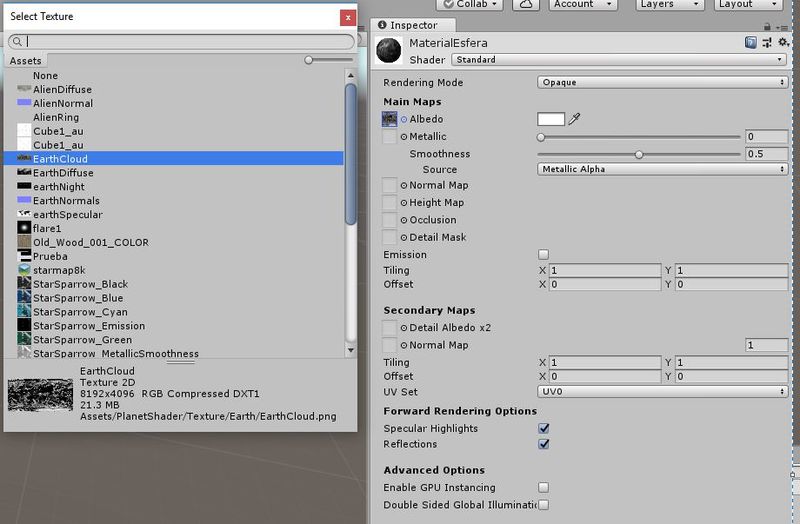
Task: Select the EarthDiffuse texture
Action: (x=173, y=172)
